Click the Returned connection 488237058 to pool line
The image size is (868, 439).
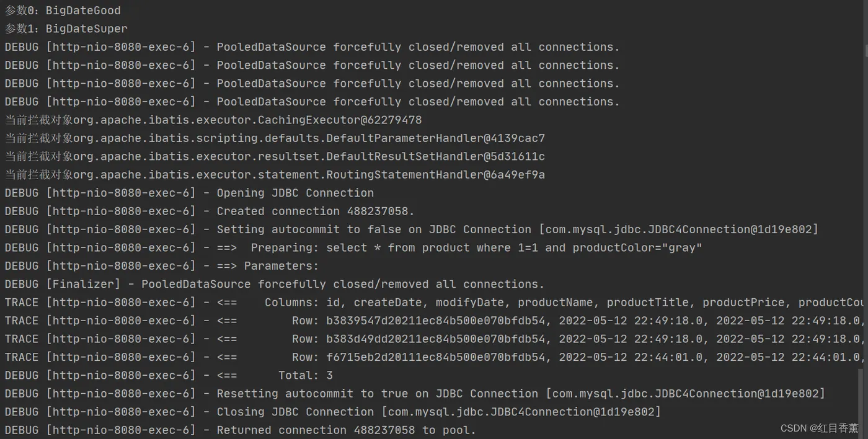pos(241,430)
